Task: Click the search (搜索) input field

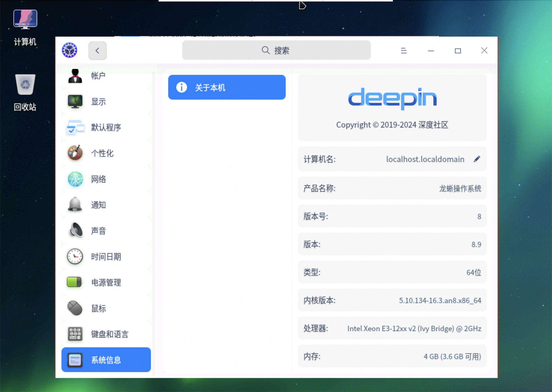Action: coord(276,50)
